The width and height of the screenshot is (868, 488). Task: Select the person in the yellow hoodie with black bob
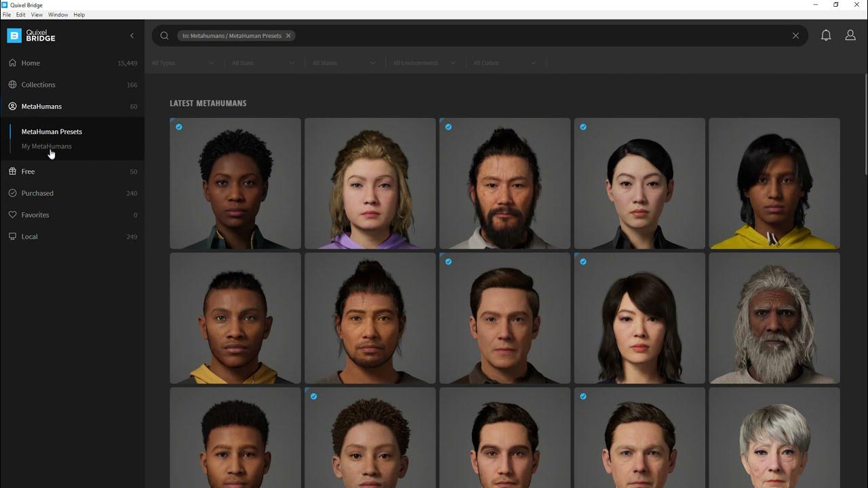(x=774, y=184)
